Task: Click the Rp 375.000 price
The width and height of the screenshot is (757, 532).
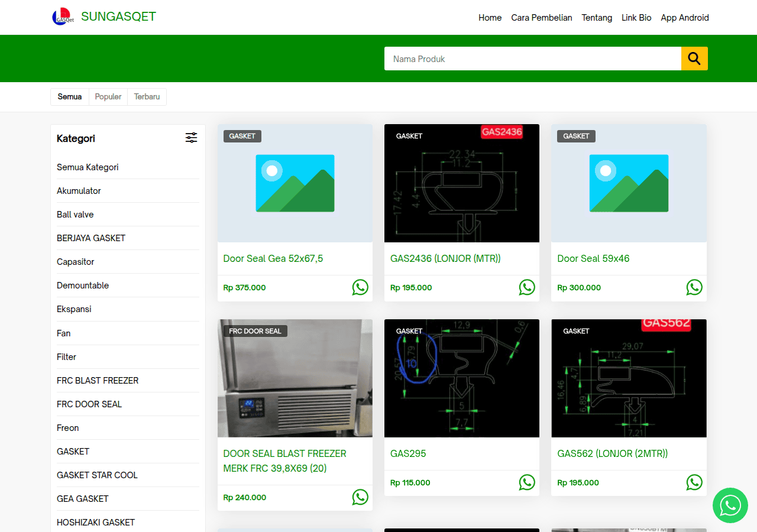Action: coord(244,288)
